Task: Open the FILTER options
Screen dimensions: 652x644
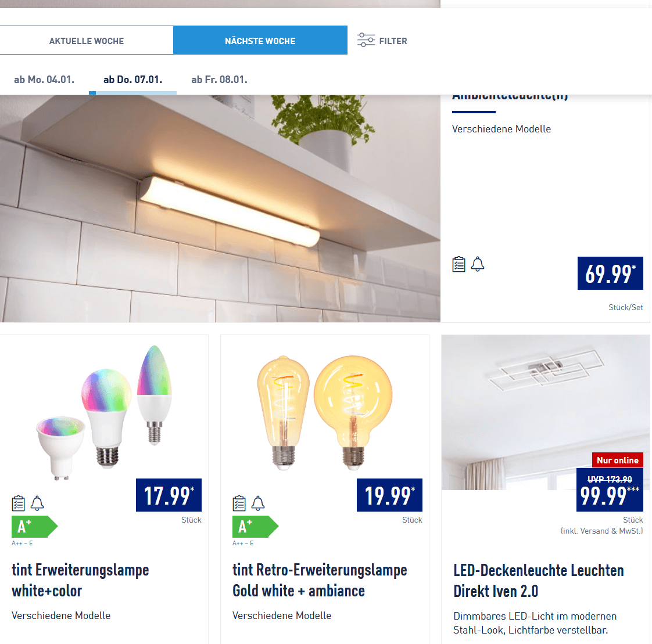Action: tap(382, 40)
